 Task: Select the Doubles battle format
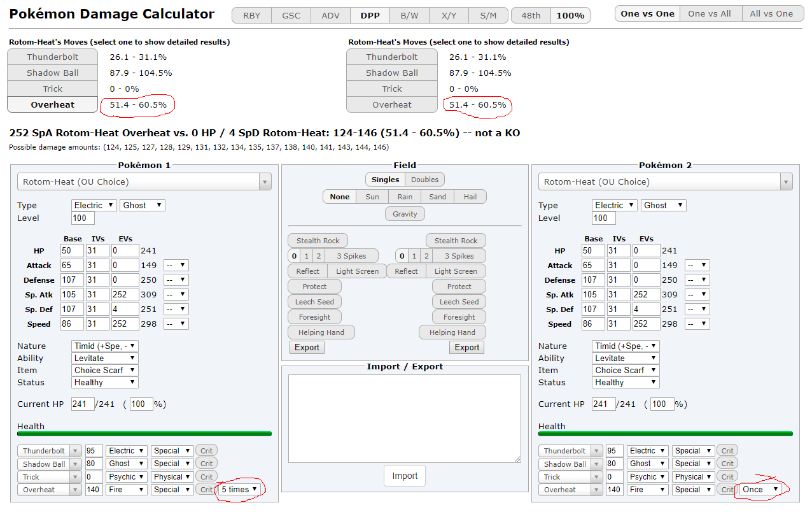(x=424, y=180)
